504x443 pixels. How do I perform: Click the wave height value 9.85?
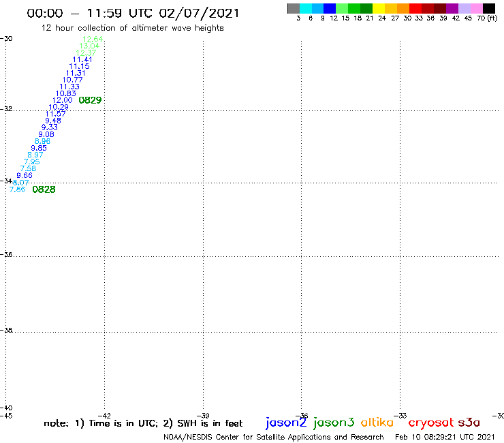tap(39, 149)
